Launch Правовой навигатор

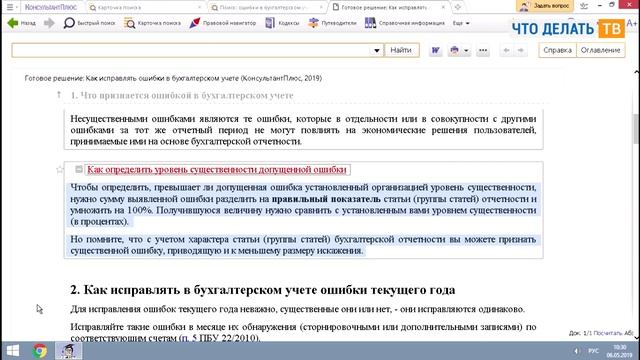pyautogui.click(x=223, y=23)
